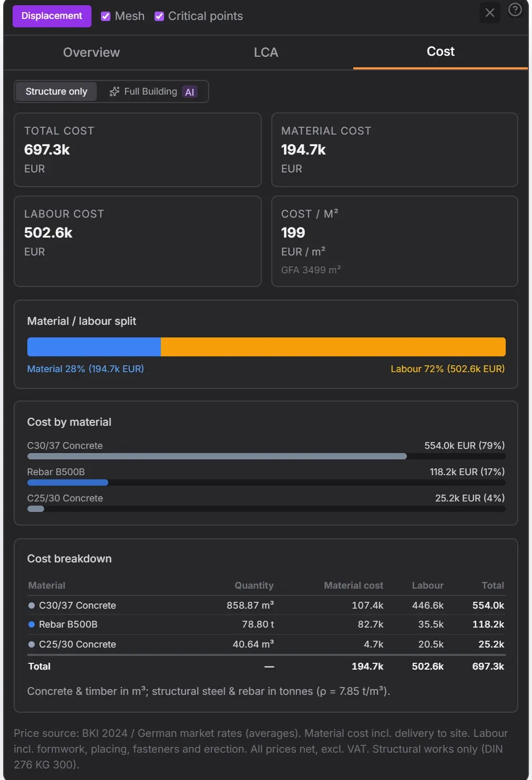The image size is (532, 780).
Task: Click the Total column header in table
Action: pyautogui.click(x=493, y=586)
